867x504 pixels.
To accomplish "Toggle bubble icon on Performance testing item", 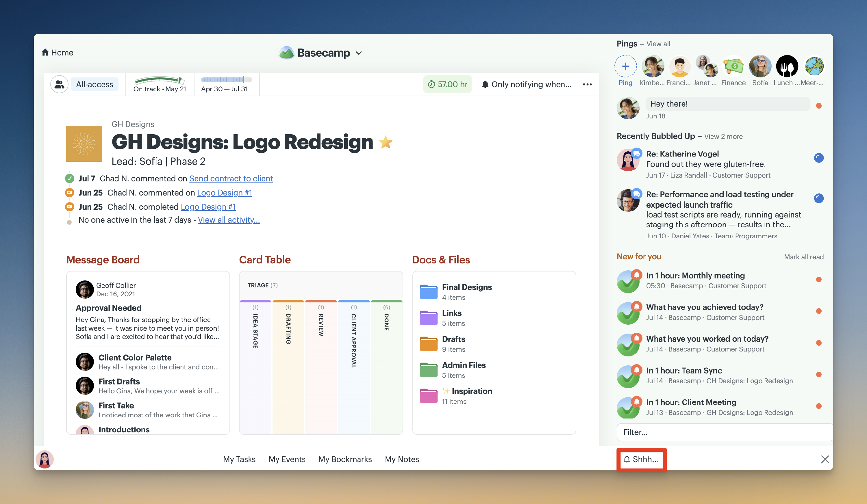I will tap(819, 198).
